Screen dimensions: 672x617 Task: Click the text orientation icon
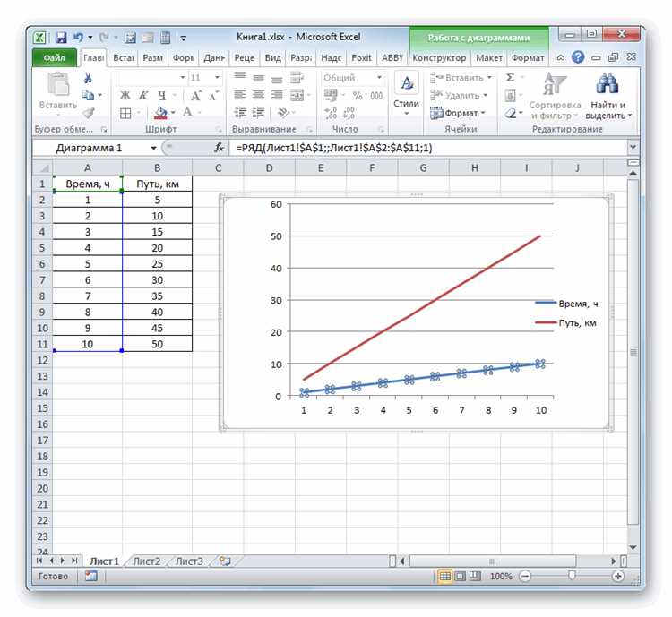point(283,113)
